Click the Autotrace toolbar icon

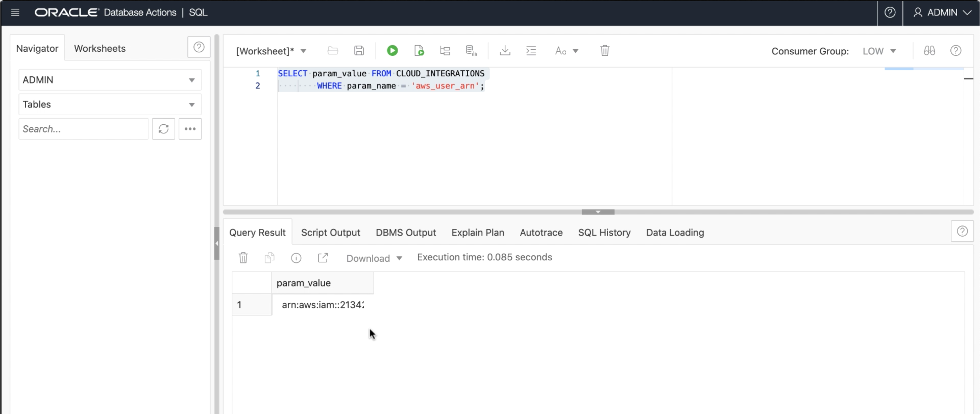tap(471, 51)
